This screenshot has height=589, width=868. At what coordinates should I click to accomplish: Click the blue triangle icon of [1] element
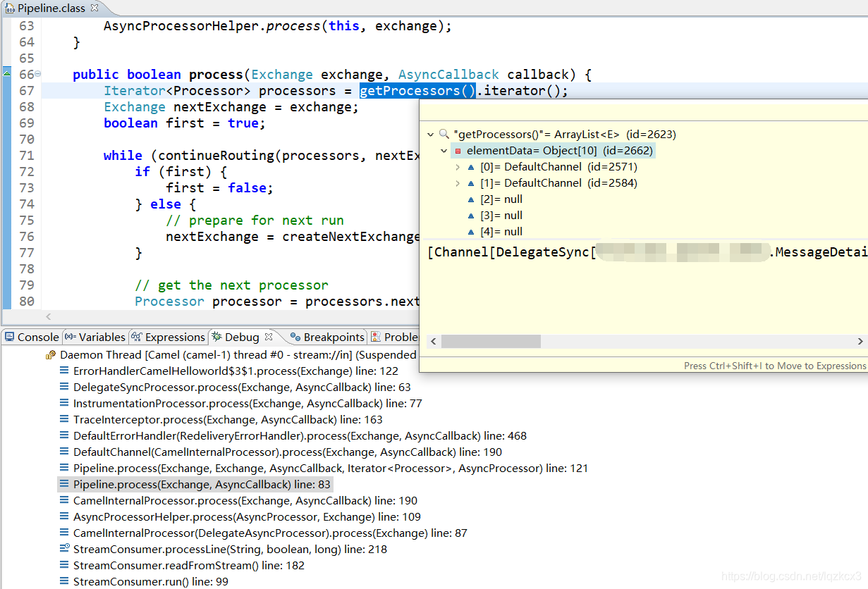[x=471, y=183]
